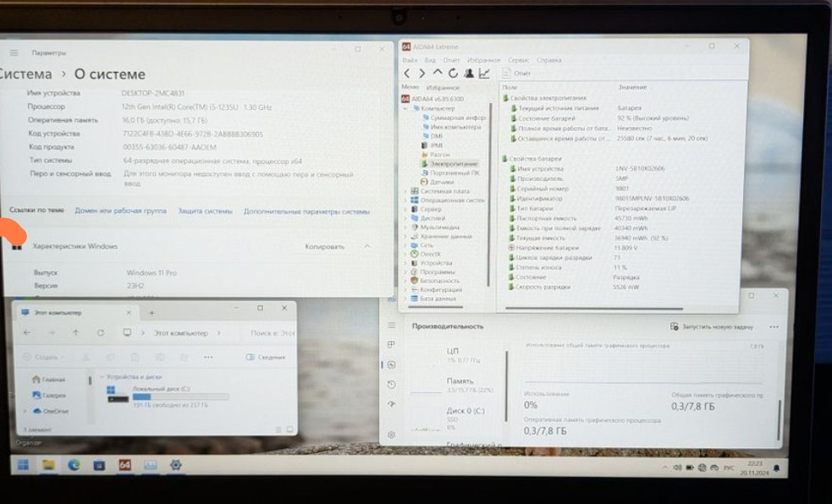Select the user info icon in AIDA64 toolbar

[469, 72]
